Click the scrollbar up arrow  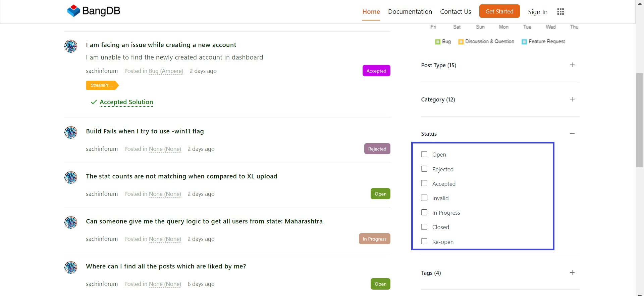pyautogui.click(x=640, y=3)
